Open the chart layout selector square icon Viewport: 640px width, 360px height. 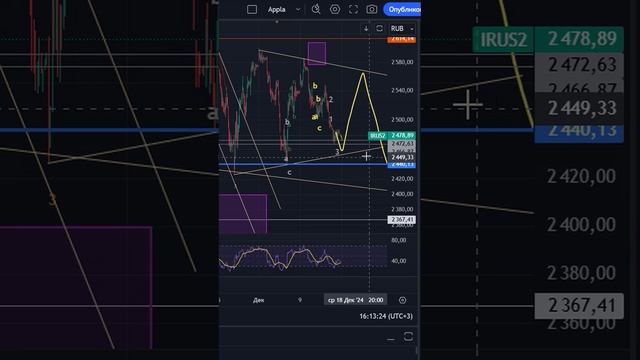[x=252, y=9]
